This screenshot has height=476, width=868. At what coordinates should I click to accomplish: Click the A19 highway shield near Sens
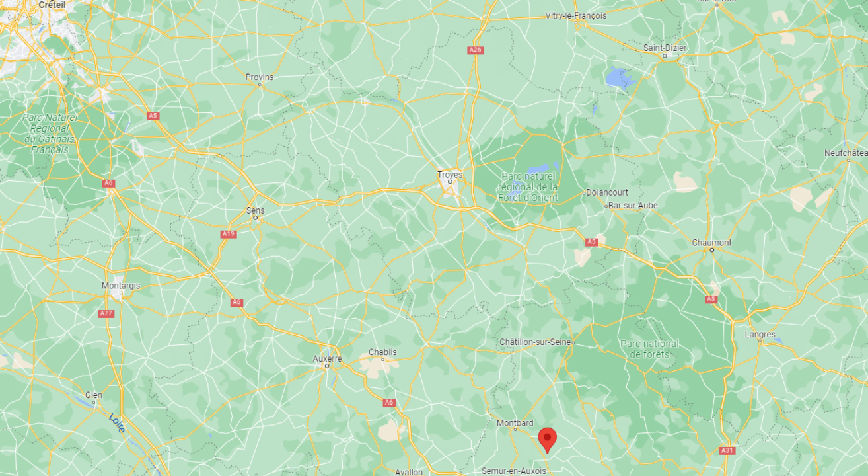(229, 233)
